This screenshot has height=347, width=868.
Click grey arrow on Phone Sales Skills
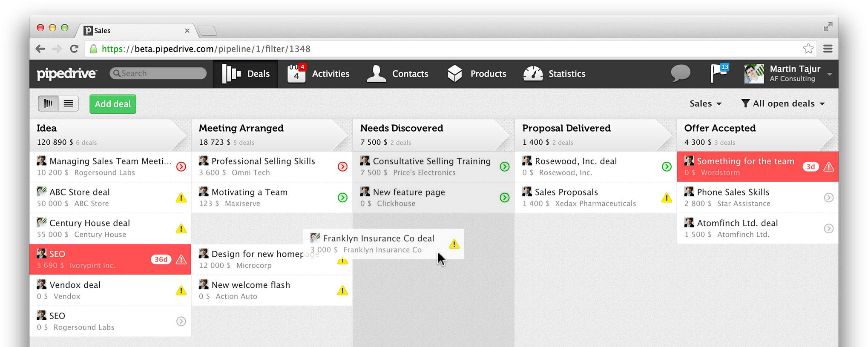pyautogui.click(x=828, y=198)
